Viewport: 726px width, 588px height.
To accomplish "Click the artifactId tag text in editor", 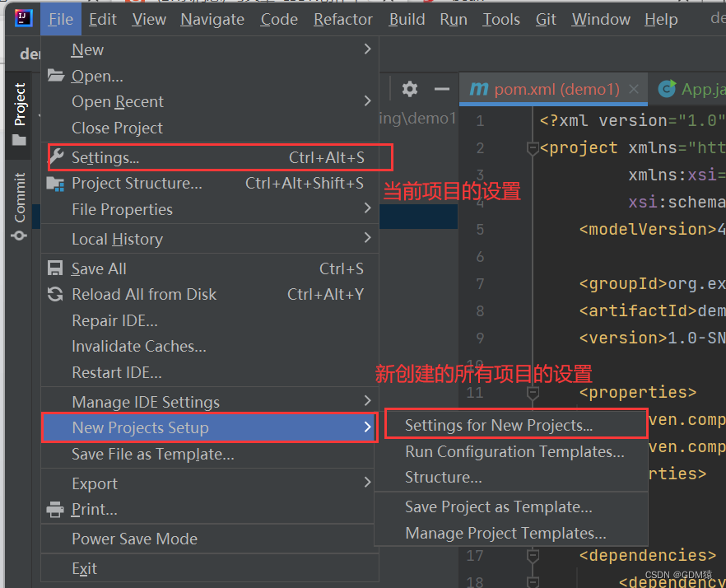I will 638,311.
